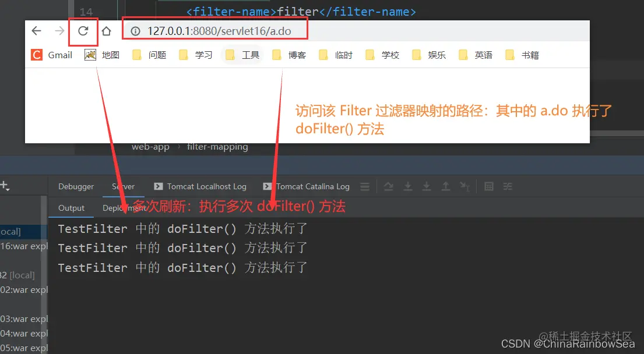Image resolution: width=644 pixels, height=354 pixels.
Task: Select the Deployment sub-tab
Action: [125, 208]
